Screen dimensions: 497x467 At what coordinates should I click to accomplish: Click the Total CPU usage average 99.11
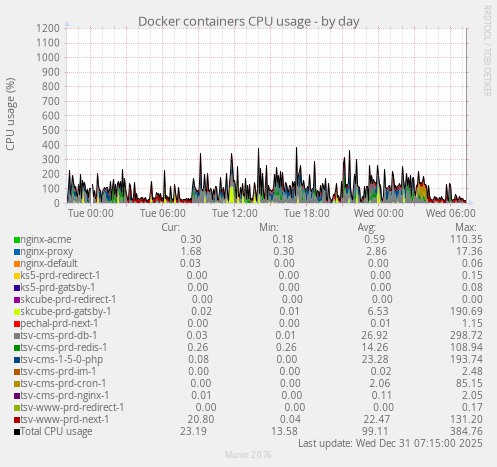pyautogui.click(x=375, y=431)
